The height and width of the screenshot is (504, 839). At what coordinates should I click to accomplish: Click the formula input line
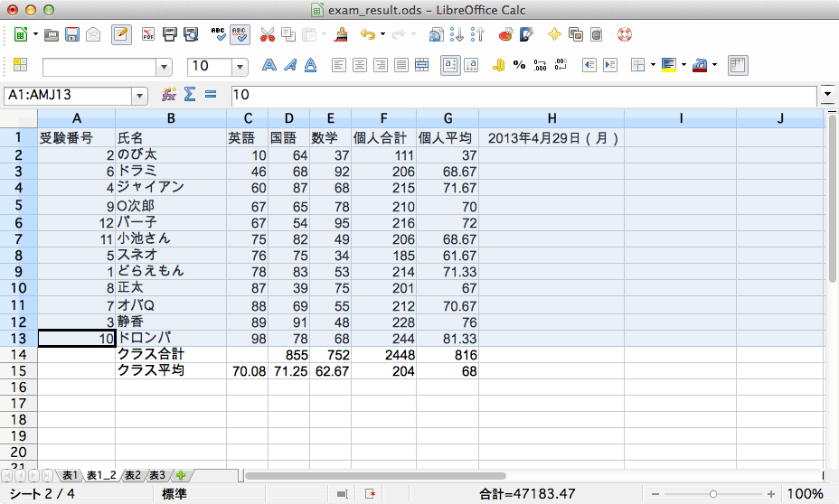(523, 95)
